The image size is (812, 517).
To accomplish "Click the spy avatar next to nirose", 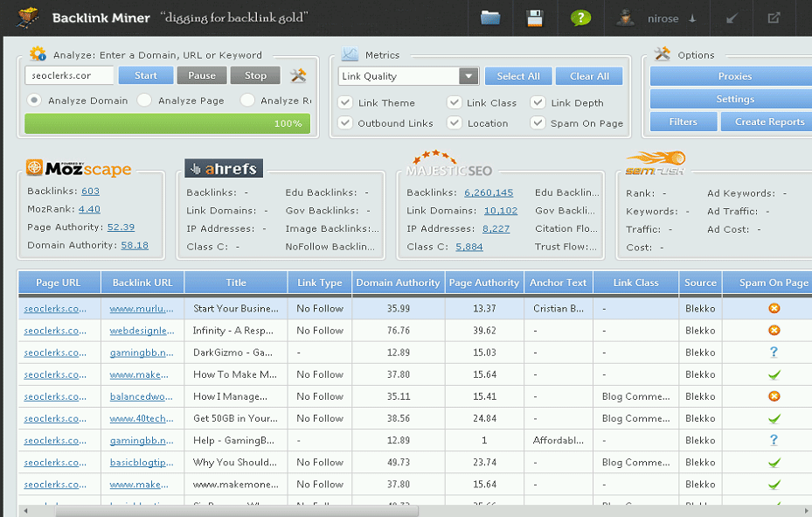I will [x=626, y=16].
